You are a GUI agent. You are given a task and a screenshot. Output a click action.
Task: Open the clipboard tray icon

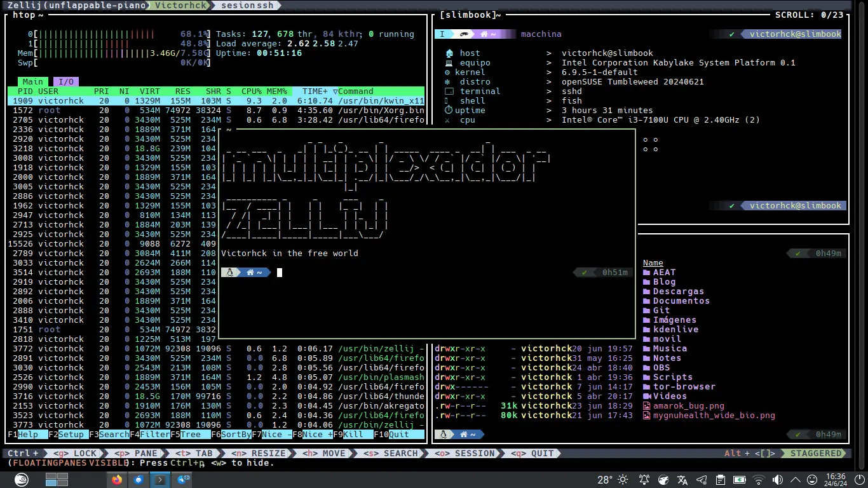pos(721,480)
